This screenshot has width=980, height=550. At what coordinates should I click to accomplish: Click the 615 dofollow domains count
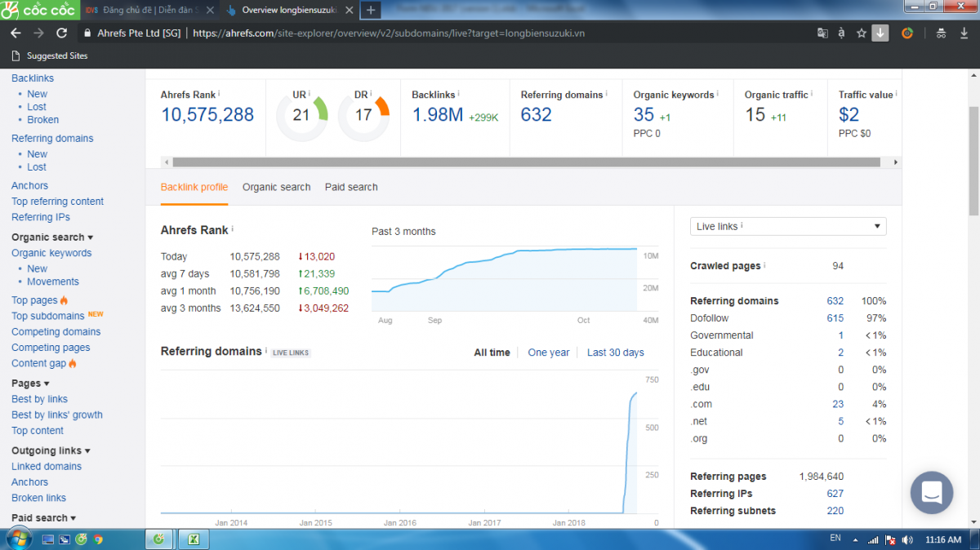[x=835, y=318]
